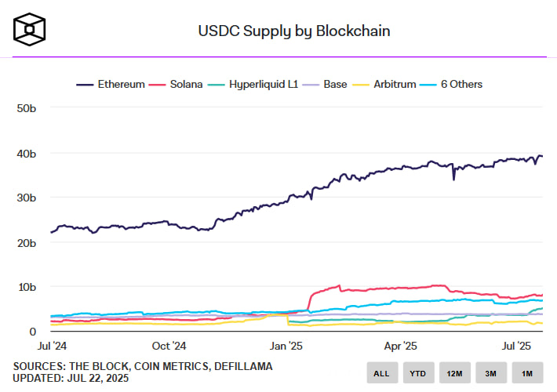Click the Jan '25 x-axis label
This screenshot has height=392, width=557.
click(x=286, y=345)
